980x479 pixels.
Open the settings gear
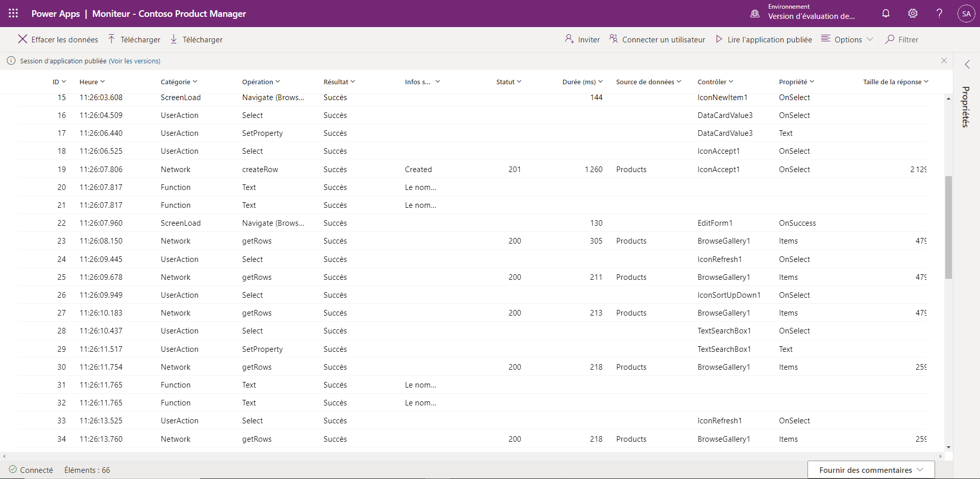[x=913, y=13]
